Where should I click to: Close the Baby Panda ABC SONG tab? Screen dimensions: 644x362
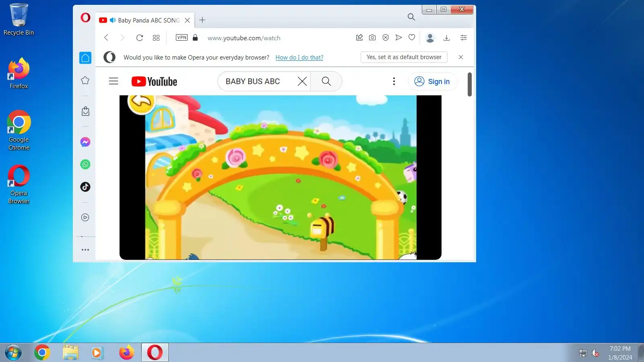click(187, 20)
